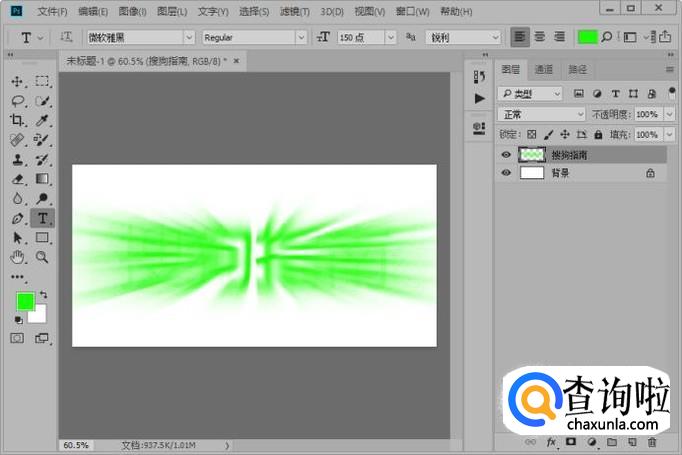Screen dimensions: 682x455
Task: Open the 滤镜(T) menu
Action: (294, 12)
